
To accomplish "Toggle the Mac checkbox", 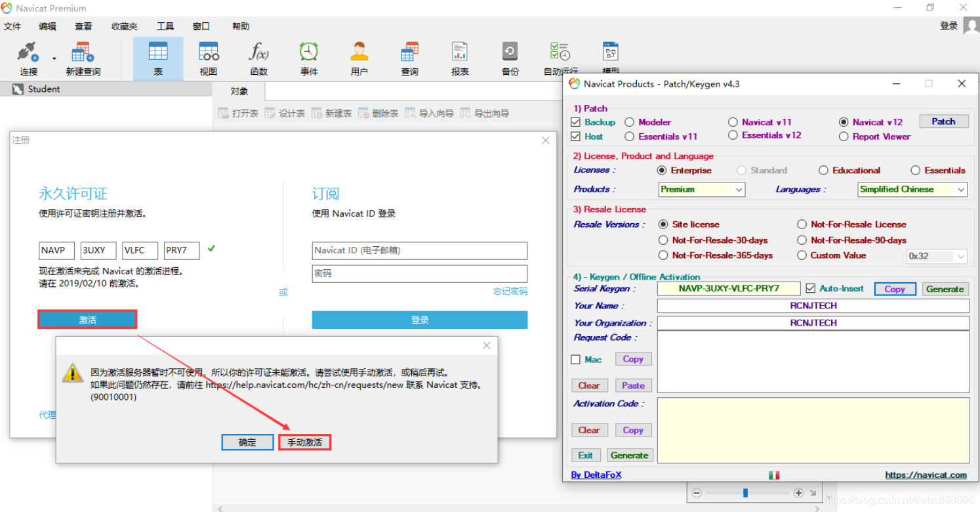I will (575, 359).
